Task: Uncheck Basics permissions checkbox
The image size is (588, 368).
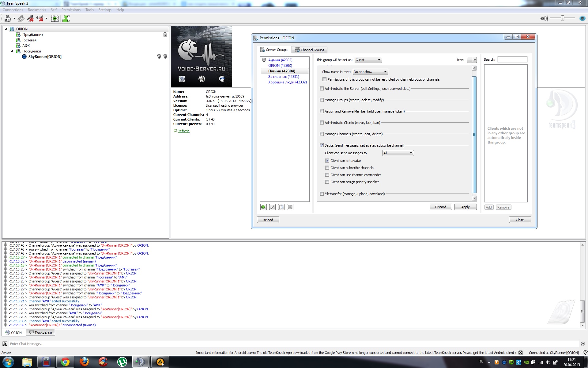Action: (x=322, y=145)
